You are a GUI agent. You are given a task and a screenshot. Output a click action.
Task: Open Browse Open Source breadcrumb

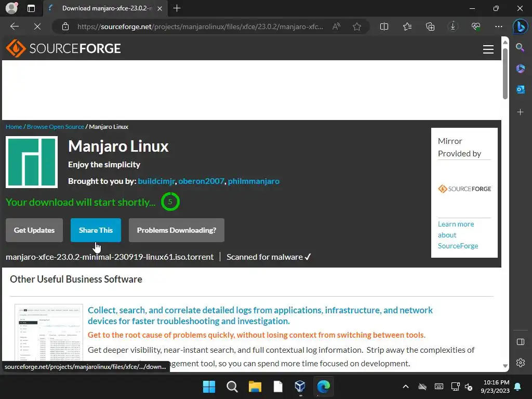56,127
